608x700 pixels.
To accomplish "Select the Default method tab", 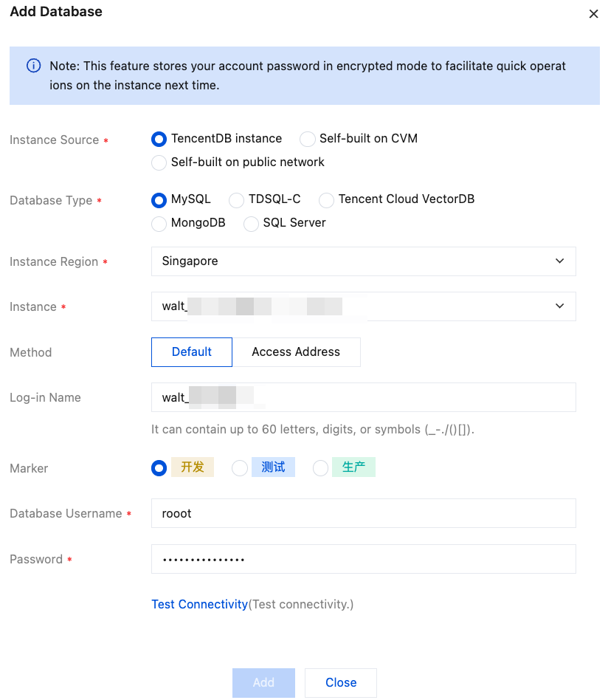I will (192, 352).
